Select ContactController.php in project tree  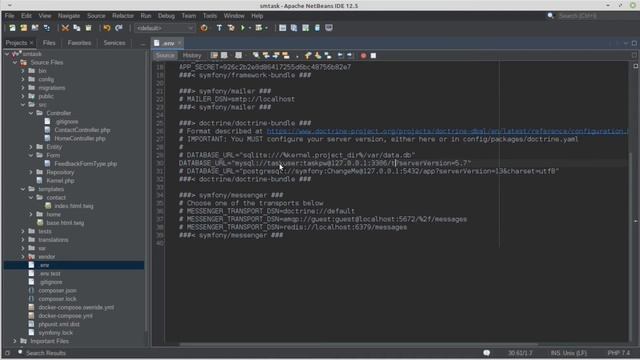click(82, 130)
